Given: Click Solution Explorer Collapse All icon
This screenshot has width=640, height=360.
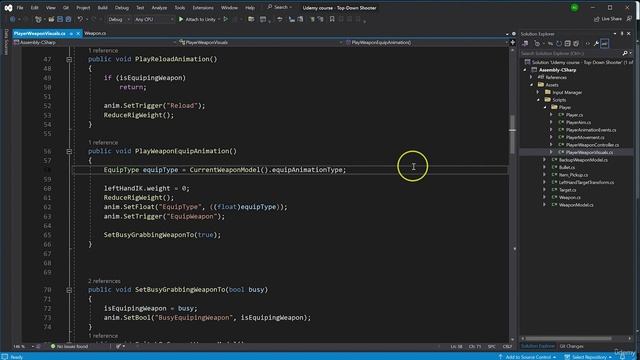Looking at the screenshot, I should click(x=567, y=43).
